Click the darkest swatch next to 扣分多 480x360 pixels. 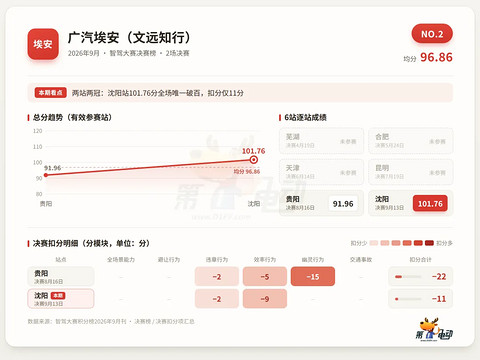point(429,243)
